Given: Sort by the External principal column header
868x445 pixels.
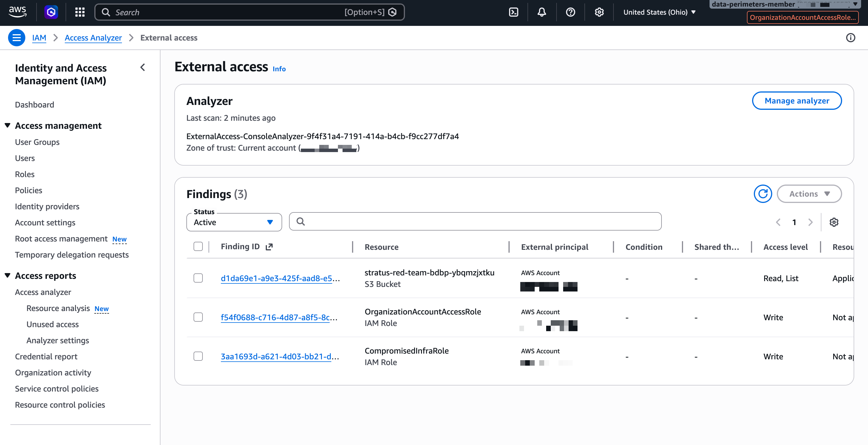Looking at the screenshot, I should pos(555,247).
